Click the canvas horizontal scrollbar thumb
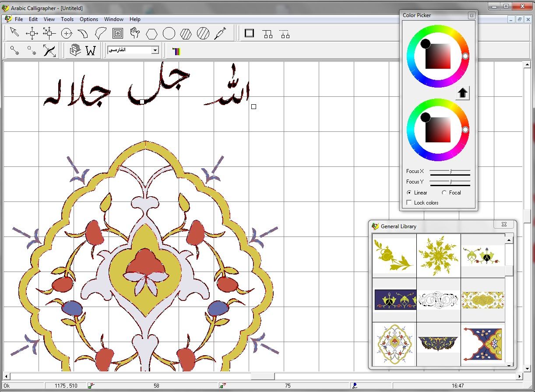This screenshot has height=392, width=535. (262, 376)
